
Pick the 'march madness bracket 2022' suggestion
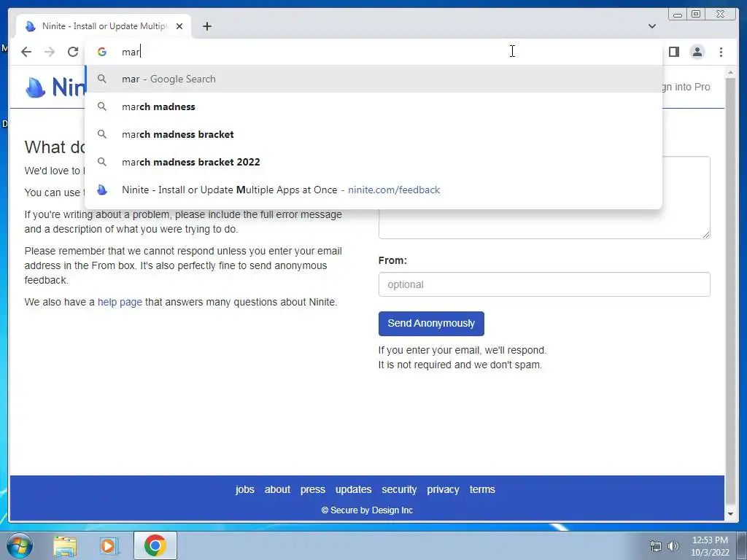click(373, 162)
